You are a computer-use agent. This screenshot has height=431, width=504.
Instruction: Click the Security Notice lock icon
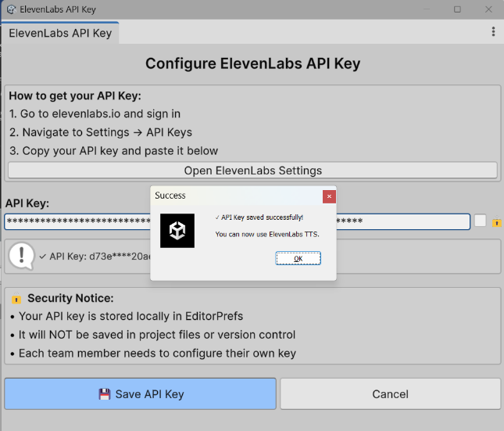(x=16, y=298)
